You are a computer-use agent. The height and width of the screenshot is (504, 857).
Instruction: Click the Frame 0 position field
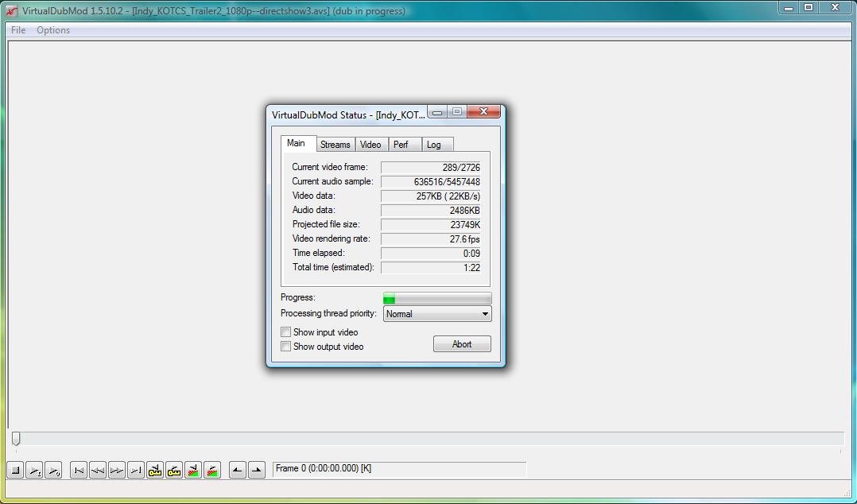click(x=399, y=469)
